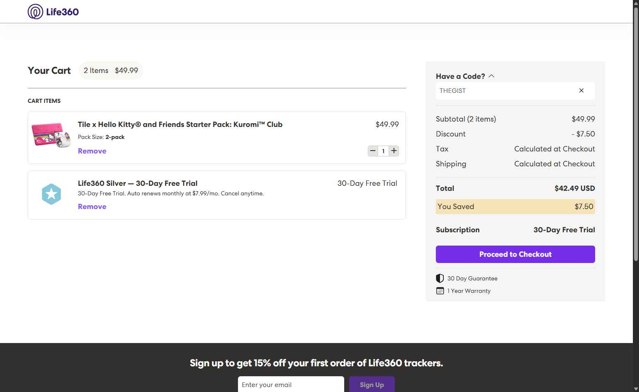Click the auto renews monthly fine print
Viewport: 639px width, 392px height.
171,194
